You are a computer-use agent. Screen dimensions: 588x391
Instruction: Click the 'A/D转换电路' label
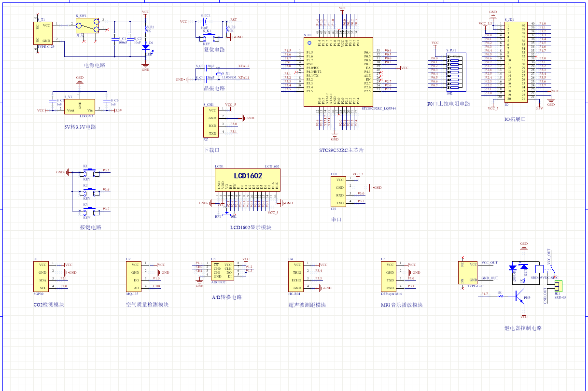(226, 297)
